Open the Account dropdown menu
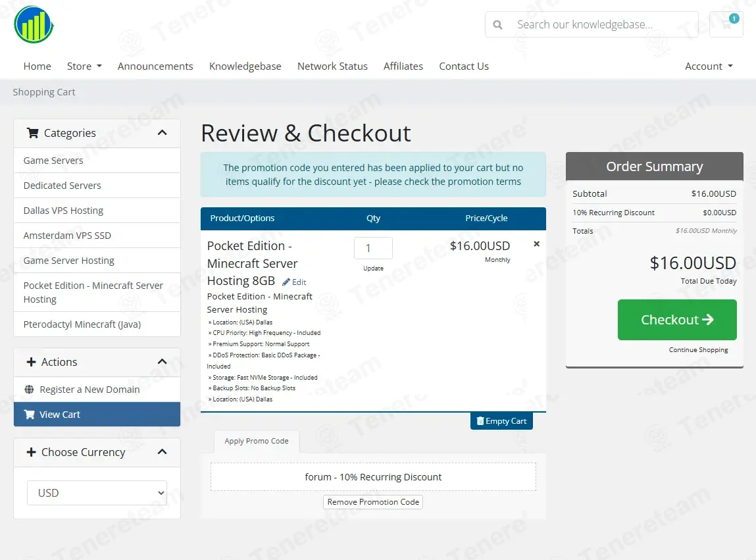The image size is (756, 560). coord(709,66)
